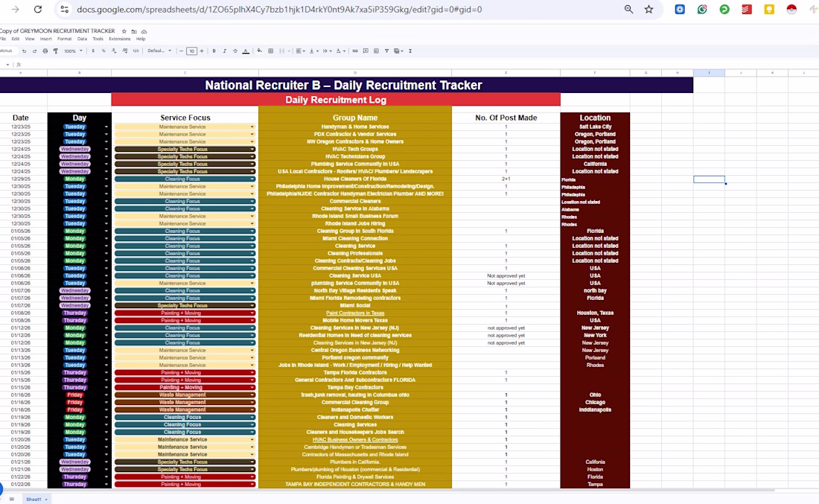The width and height of the screenshot is (819, 504).
Task: Click the Print icon
Action: click(x=45, y=51)
